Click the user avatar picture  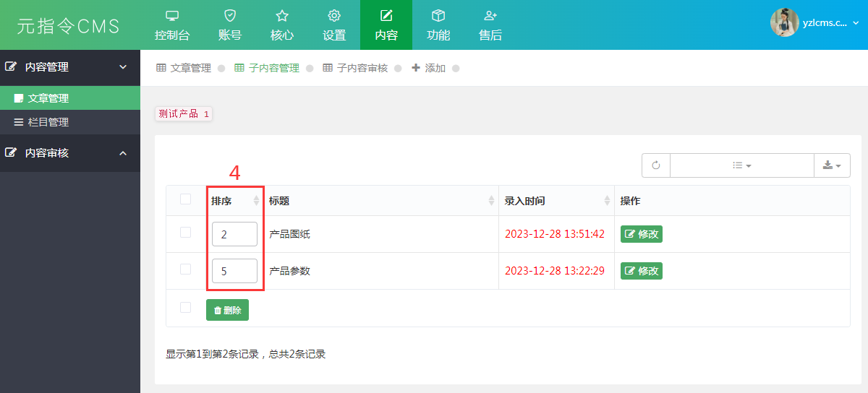[x=784, y=22]
